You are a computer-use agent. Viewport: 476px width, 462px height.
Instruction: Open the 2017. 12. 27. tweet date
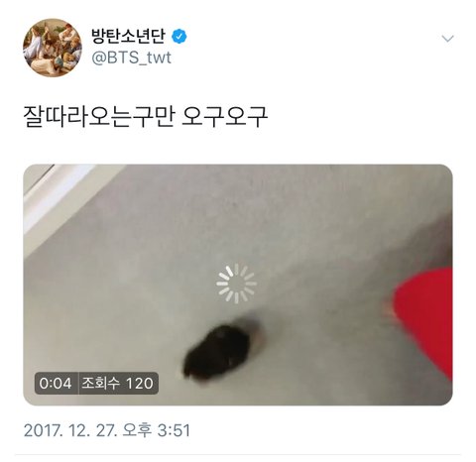pos(69,430)
